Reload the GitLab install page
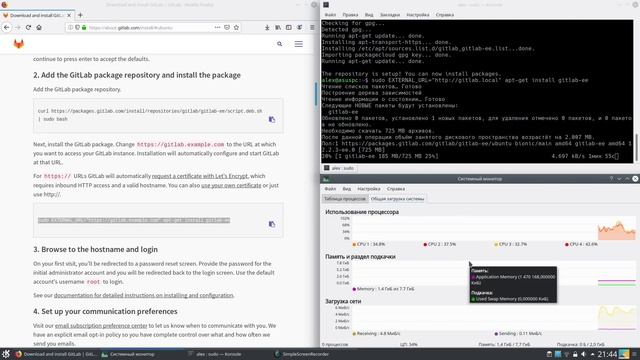The width and height of the screenshot is (640, 360). pyautogui.click(x=28, y=27)
